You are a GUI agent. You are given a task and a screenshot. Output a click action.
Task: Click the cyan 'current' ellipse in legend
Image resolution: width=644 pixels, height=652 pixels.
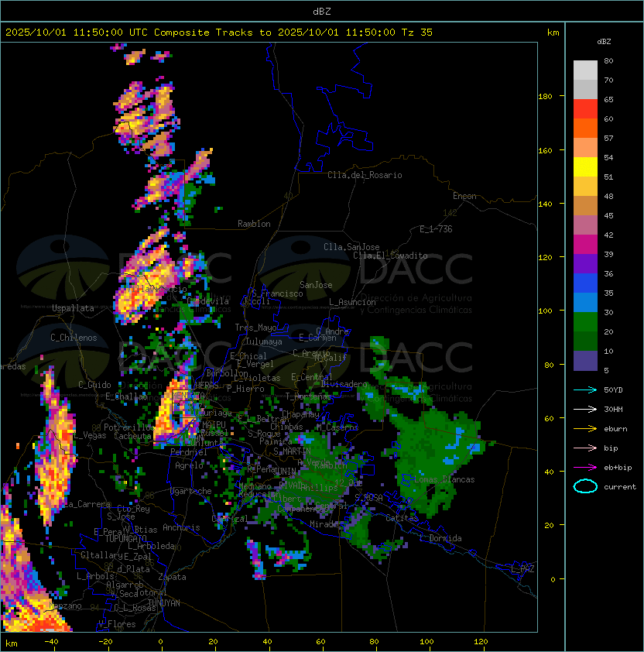pos(585,486)
